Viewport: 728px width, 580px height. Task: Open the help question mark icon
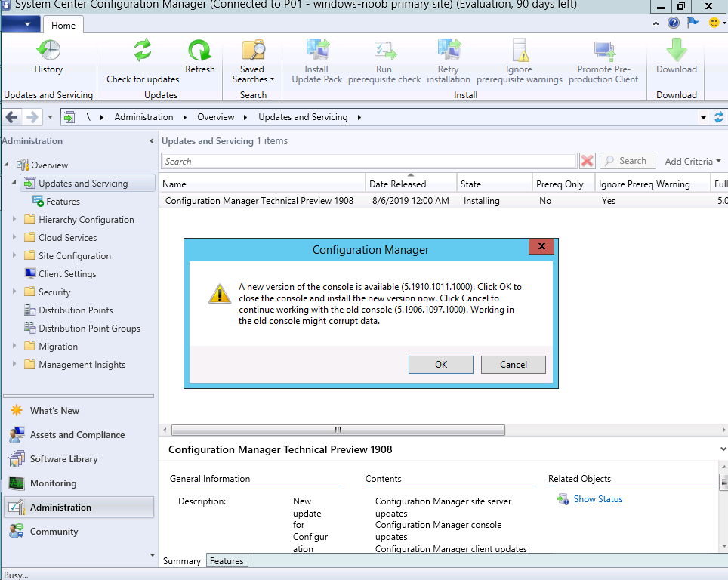pos(673,23)
